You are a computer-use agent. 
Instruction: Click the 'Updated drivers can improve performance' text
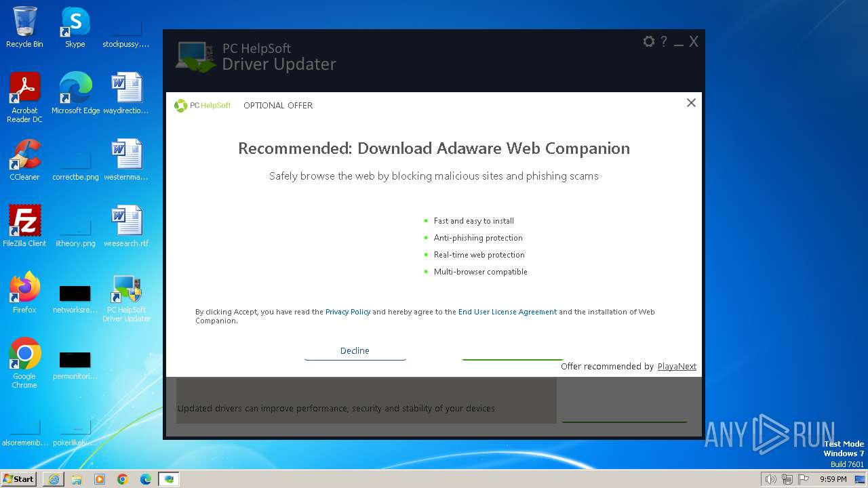point(336,409)
